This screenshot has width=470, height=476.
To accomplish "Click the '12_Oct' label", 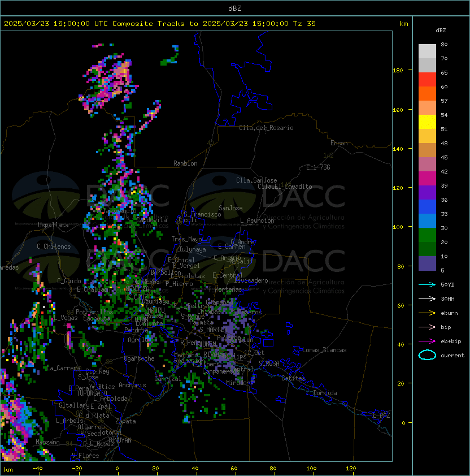I will click(x=254, y=353).
